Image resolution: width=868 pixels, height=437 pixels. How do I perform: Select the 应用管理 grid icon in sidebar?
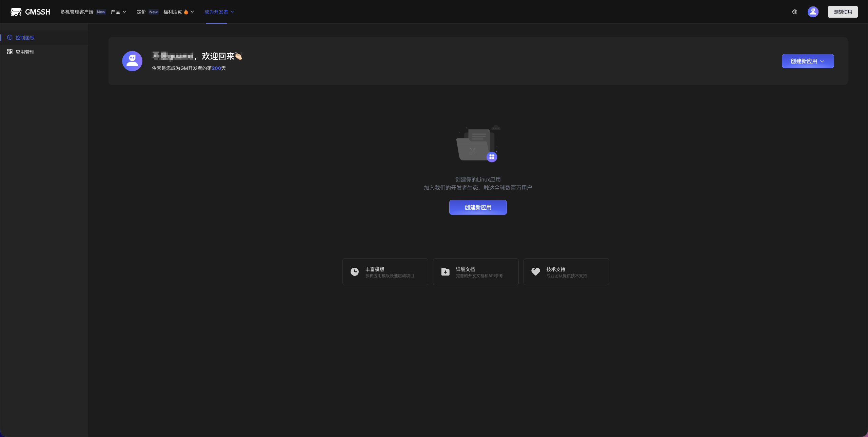9,52
